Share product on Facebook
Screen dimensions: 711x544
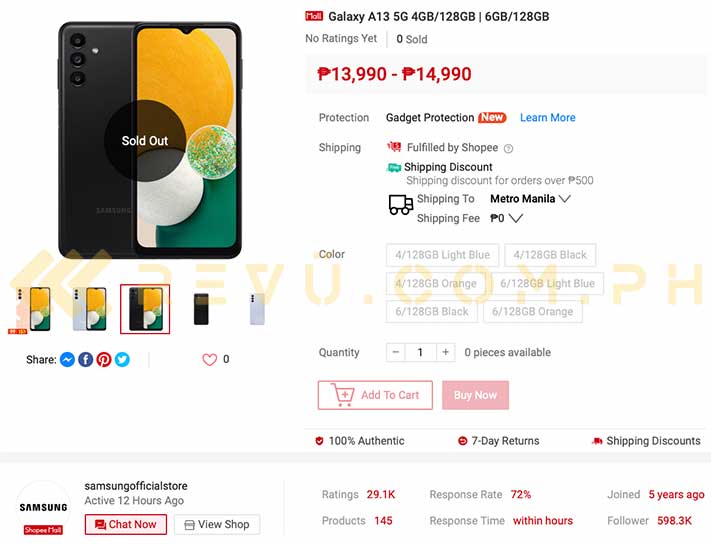pos(86,359)
